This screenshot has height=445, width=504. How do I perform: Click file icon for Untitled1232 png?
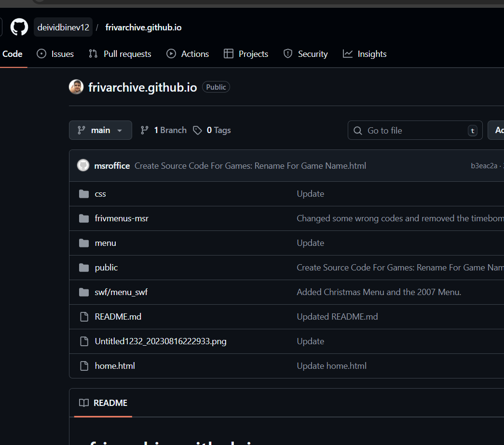pyautogui.click(x=84, y=341)
